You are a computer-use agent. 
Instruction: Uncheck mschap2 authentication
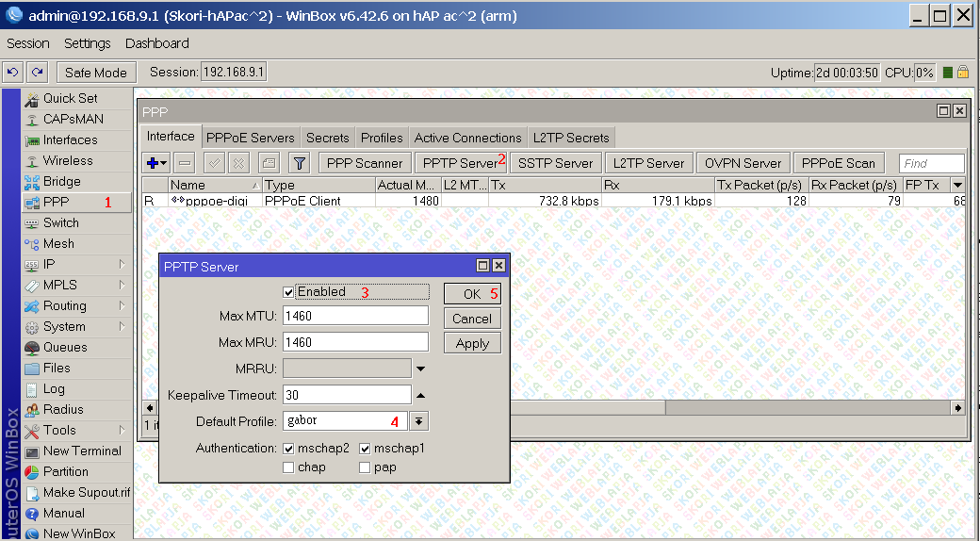coord(289,449)
